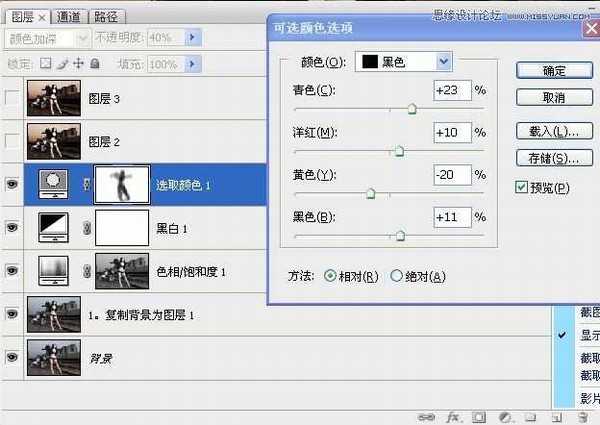
Task: Open the 颜色(O) 黑色 dropdown
Action: [x=404, y=62]
